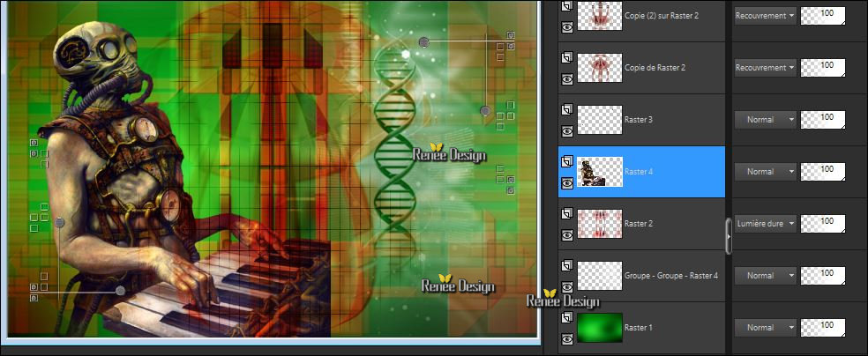Image resolution: width=868 pixels, height=356 pixels.
Task: Open blend mode dropdown for Groupe - Groupe - Raster 4
Action: (765, 275)
